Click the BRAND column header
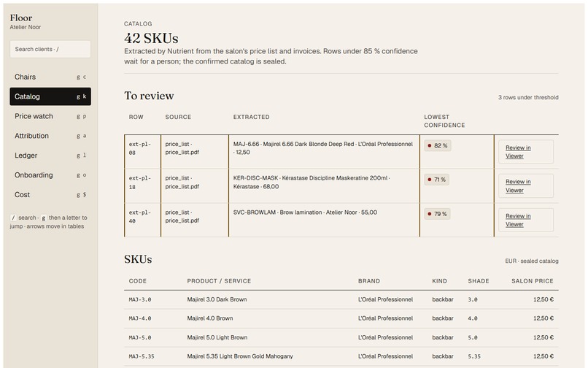Viewport: 588px width, 368px height. [369, 281]
